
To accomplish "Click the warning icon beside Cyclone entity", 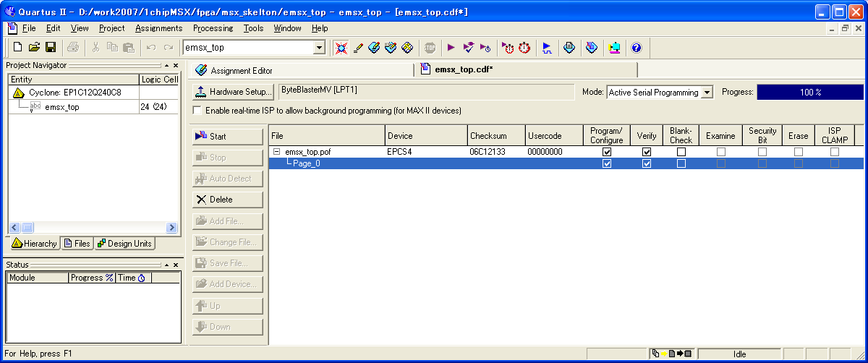I will coord(19,93).
